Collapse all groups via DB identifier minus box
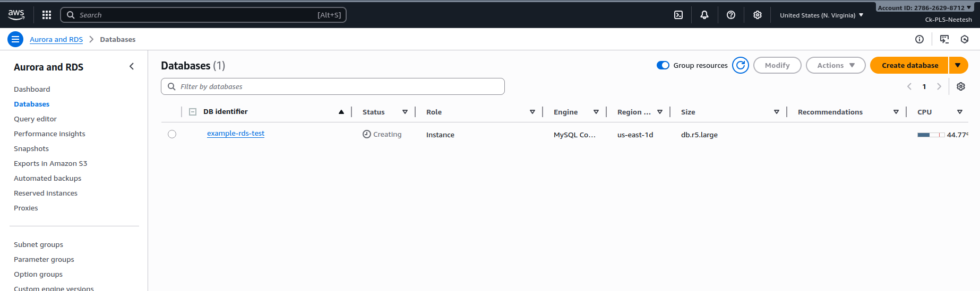Viewport: 980px width, 291px height. pyautogui.click(x=193, y=112)
